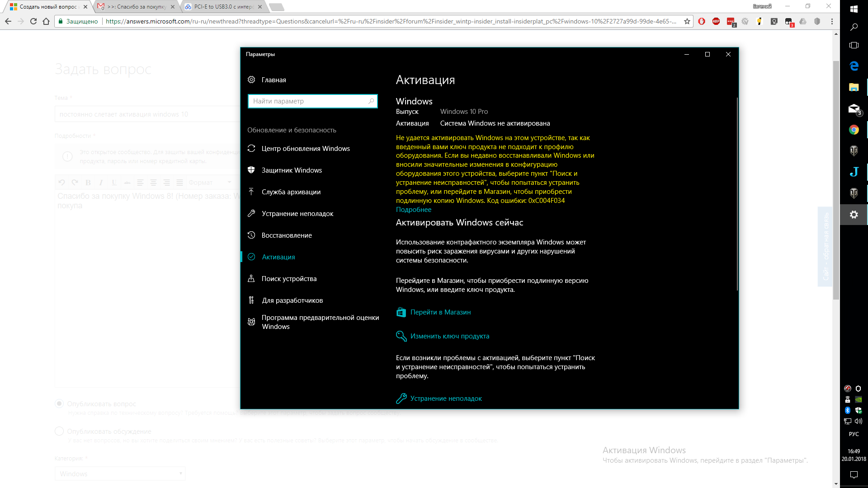Screen dimensions: 868x488
Task: Open taskbar search
Action: click(x=854, y=27)
